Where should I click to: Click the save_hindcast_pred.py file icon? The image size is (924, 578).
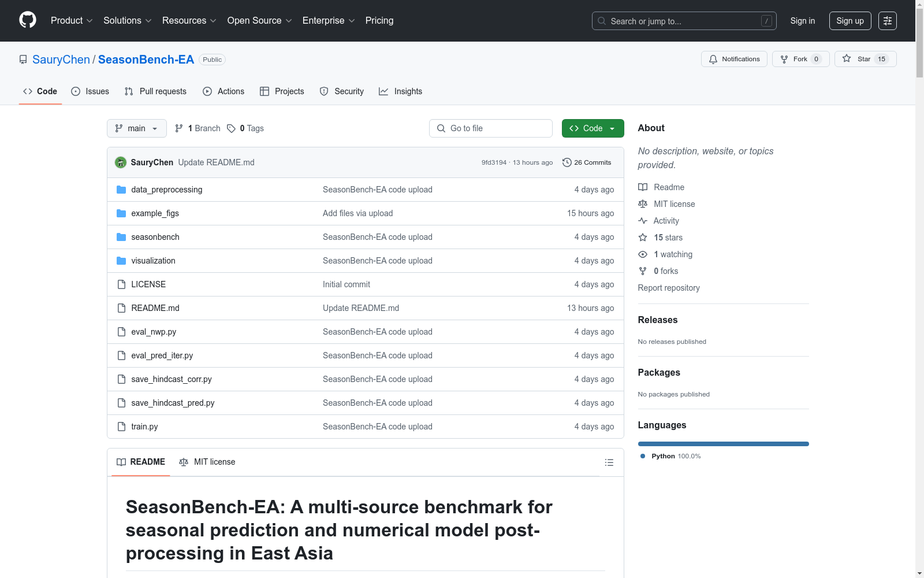coord(121,403)
